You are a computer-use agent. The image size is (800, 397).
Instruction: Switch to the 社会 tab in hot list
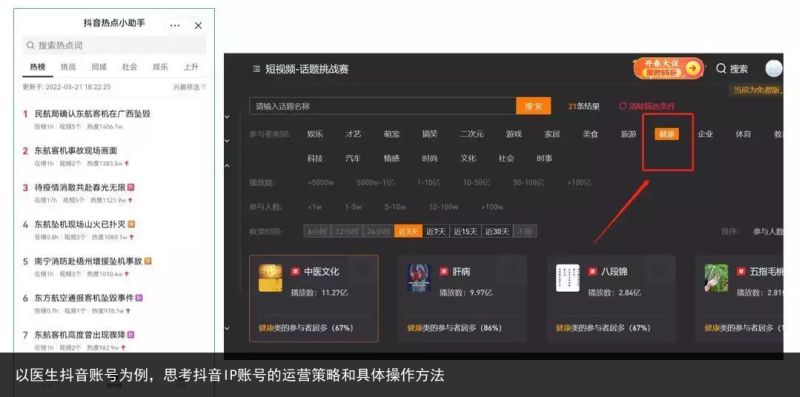coord(130,67)
